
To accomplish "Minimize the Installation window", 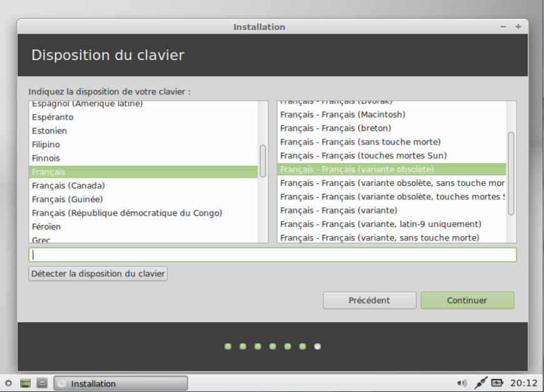I will [503, 27].
